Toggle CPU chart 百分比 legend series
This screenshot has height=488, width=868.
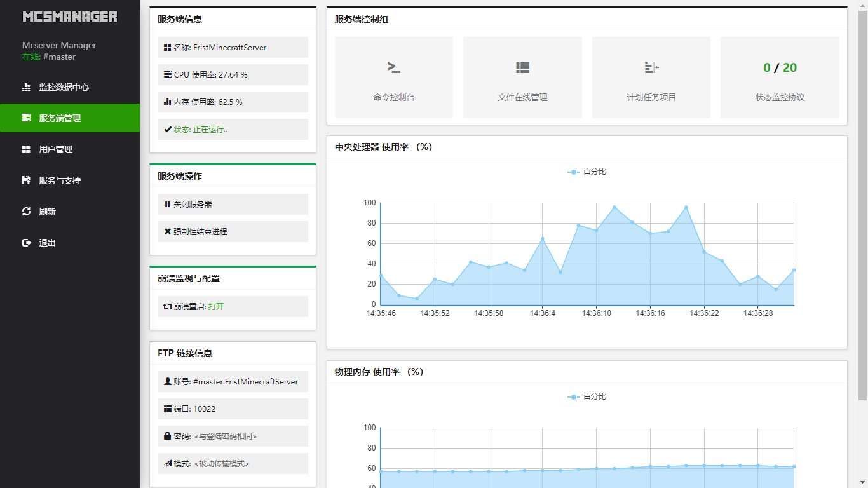(587, 172)
